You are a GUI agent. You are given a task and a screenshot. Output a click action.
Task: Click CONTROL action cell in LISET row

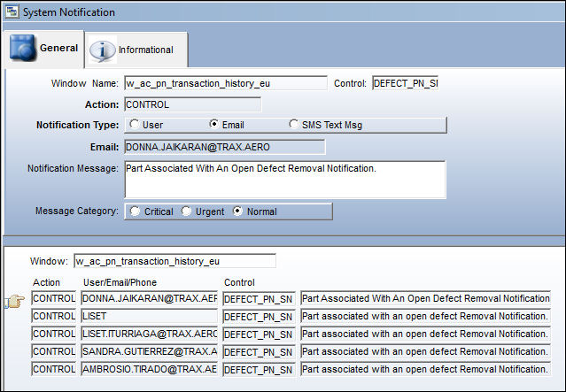tap(54, 316)
